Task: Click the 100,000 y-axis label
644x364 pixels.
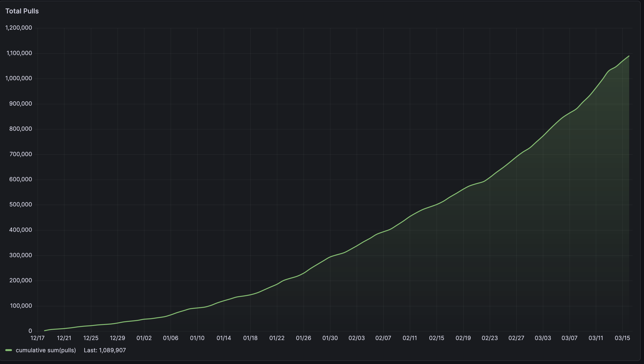Action: 21,306
